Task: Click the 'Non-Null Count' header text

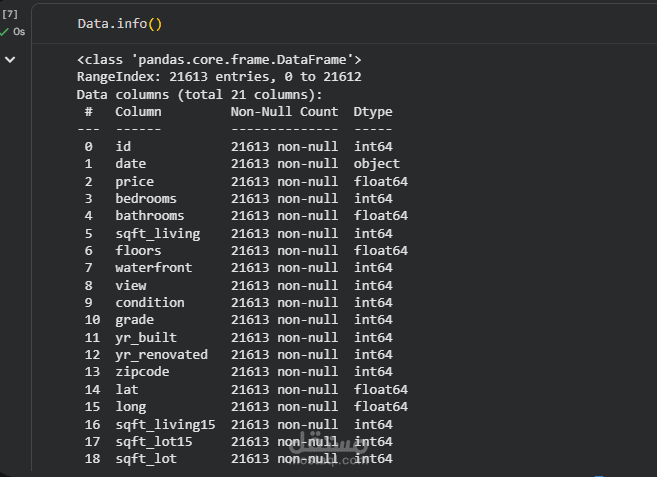Action: click(284, 112)
